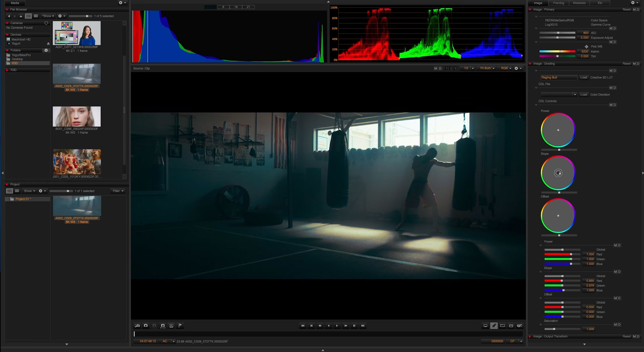Select viewer preset 3
The height and width of the screenshot is (352, 644).
455,68
